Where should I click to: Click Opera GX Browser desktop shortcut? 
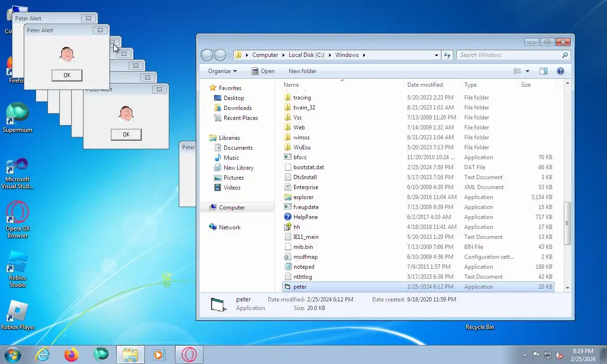point(18,220)
